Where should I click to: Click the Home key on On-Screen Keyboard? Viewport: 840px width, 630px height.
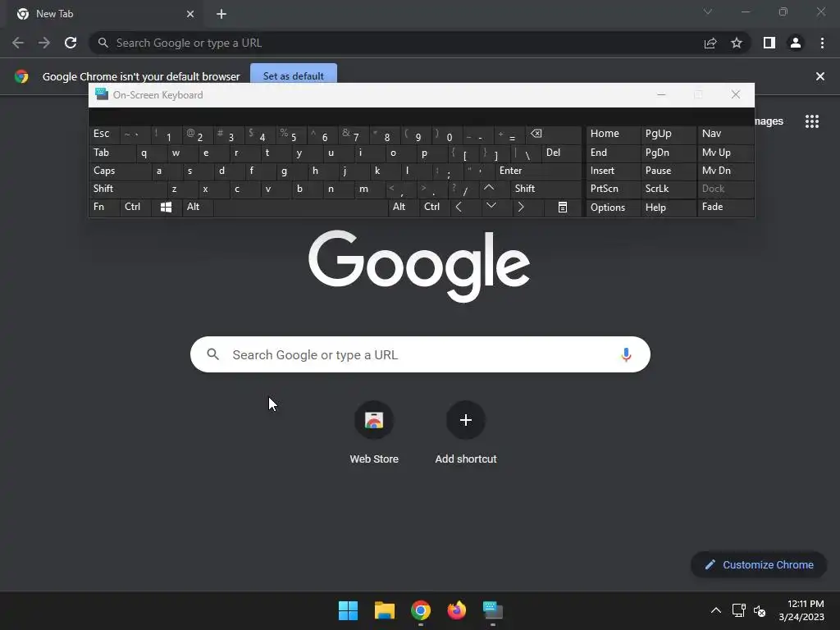(x=613, y=134)
